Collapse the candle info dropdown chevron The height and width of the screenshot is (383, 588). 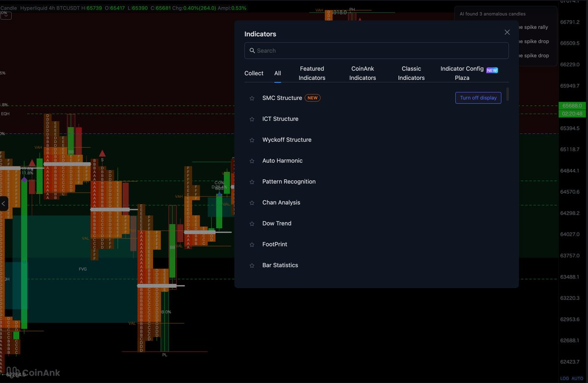tap(5, 15)
